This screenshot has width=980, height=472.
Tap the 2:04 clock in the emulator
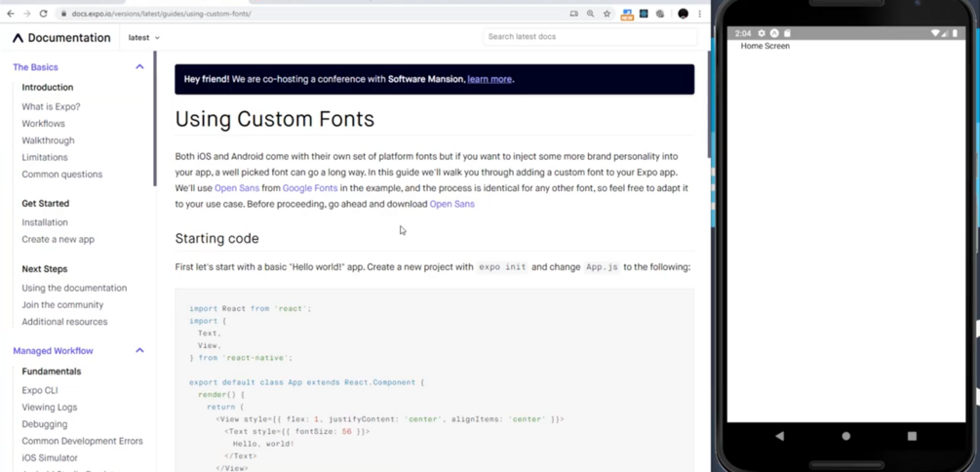pyautogui.click(x=743, y=33)
